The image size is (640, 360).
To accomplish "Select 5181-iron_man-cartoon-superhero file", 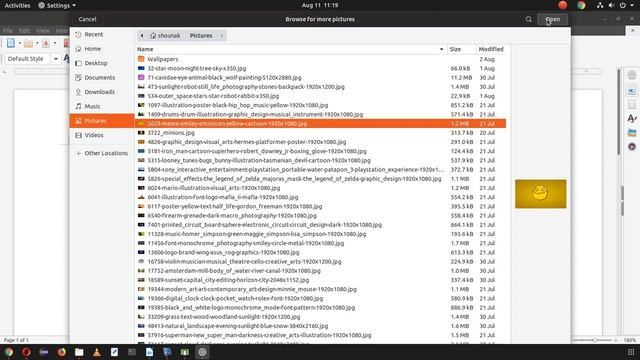I will point(320,151).
